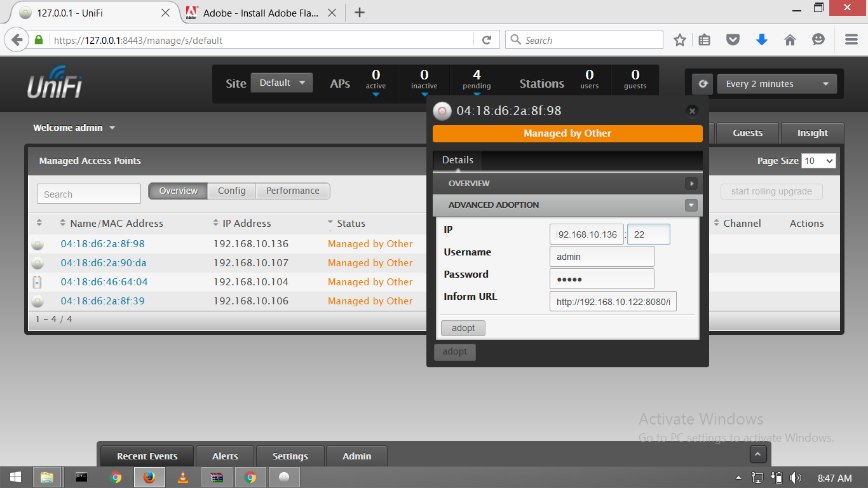The width and height of the screenshot is (868, 488).
Task: Click the Firefox reload page icon
Action: [487, 40]
